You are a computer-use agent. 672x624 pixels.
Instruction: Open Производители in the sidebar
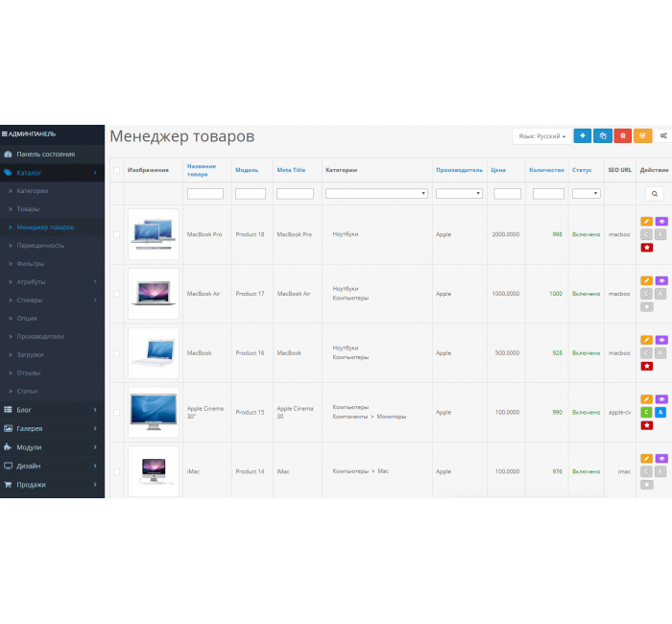[x=40, y=336]
